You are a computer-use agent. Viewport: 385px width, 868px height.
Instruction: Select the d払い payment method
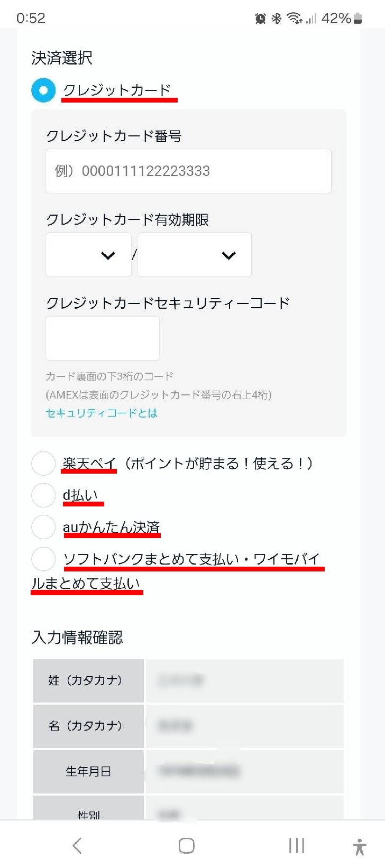[x=43, y=495]
